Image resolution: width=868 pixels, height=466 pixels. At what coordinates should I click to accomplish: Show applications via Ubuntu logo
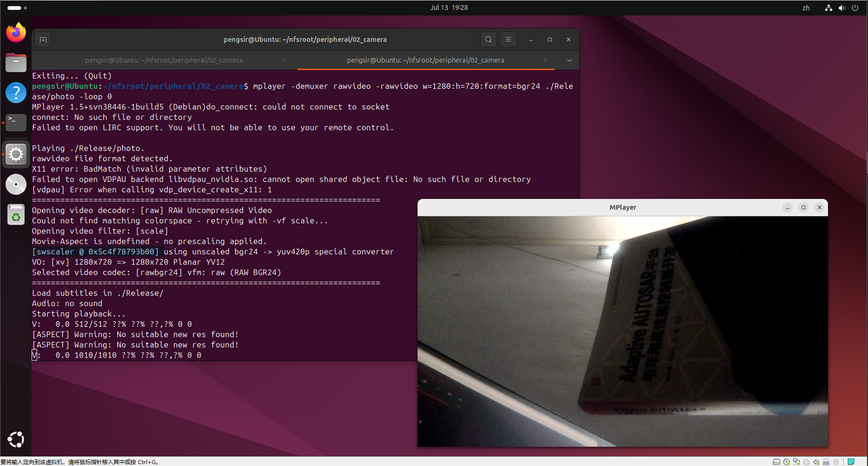(16, 439)
